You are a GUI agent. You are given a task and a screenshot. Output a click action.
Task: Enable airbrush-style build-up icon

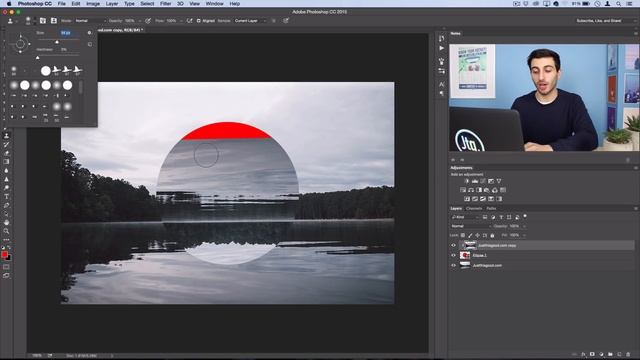189,20
